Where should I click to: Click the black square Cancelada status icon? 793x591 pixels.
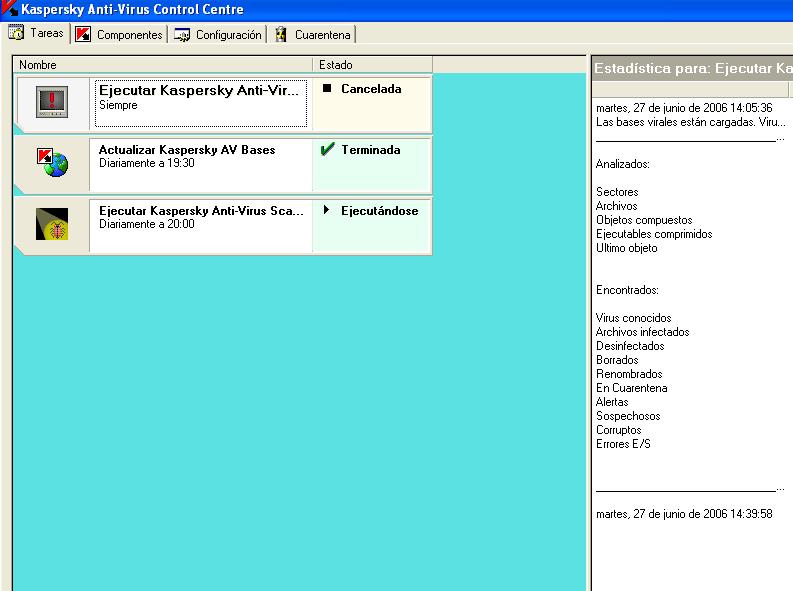[327, 88]
